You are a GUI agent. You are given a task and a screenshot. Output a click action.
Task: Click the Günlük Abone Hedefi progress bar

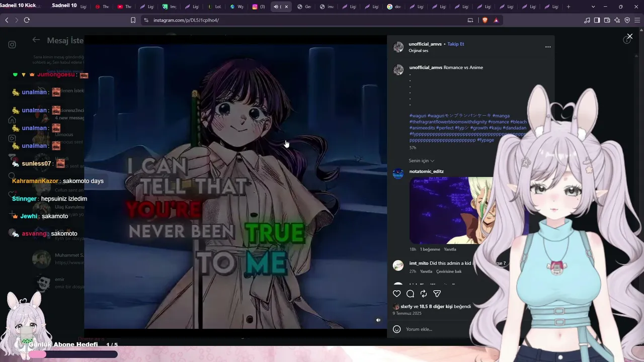pyautogui.click(x=73, y=354)
